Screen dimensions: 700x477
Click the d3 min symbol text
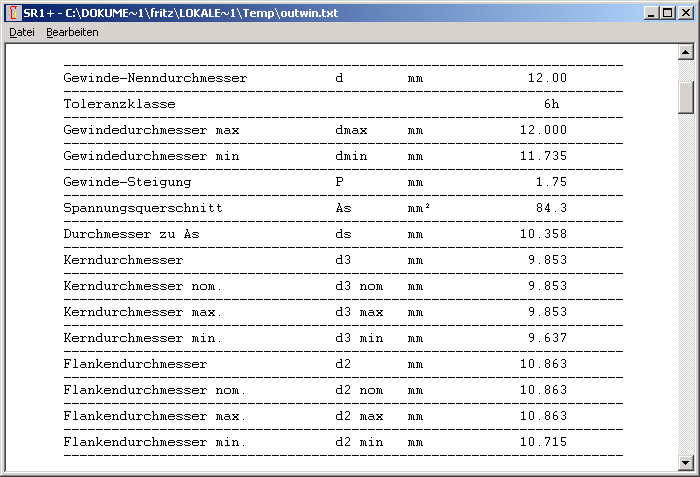point(359,338)
